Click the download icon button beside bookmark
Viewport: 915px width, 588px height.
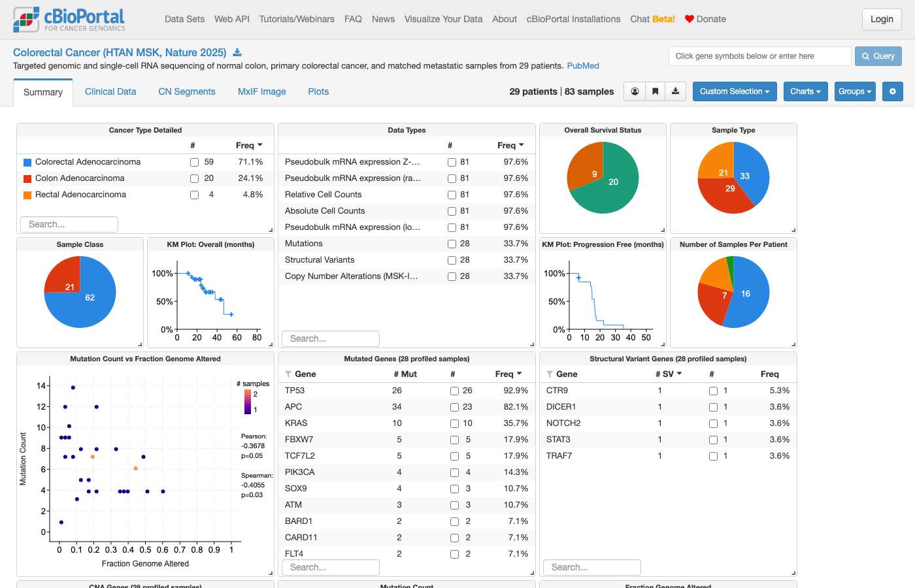(675, 91)
